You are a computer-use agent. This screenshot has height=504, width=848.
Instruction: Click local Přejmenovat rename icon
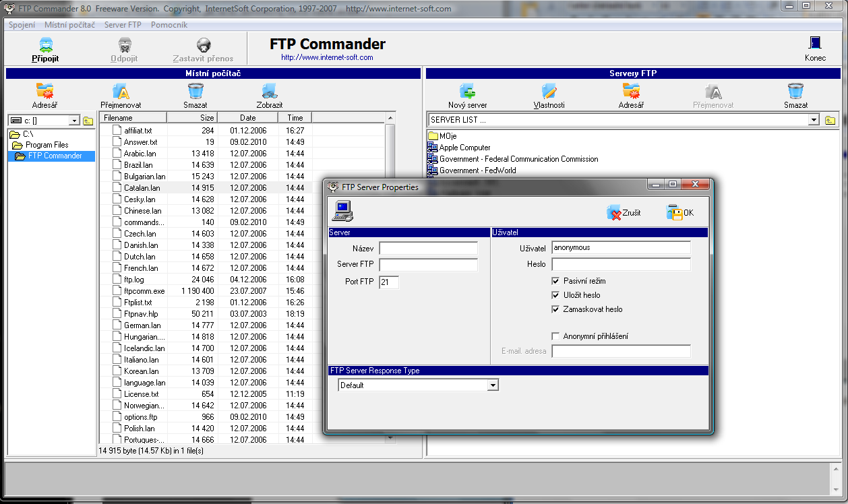121,91
